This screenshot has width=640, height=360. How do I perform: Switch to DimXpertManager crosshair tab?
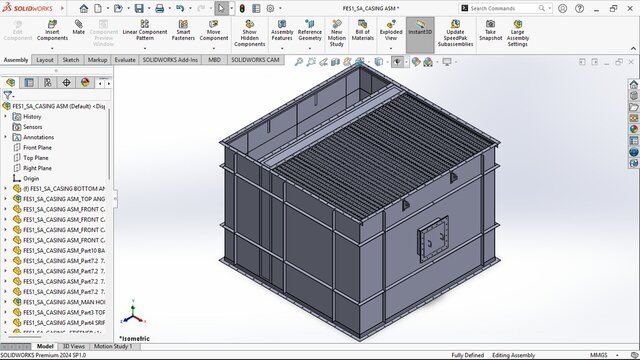(x=66, y=83)
